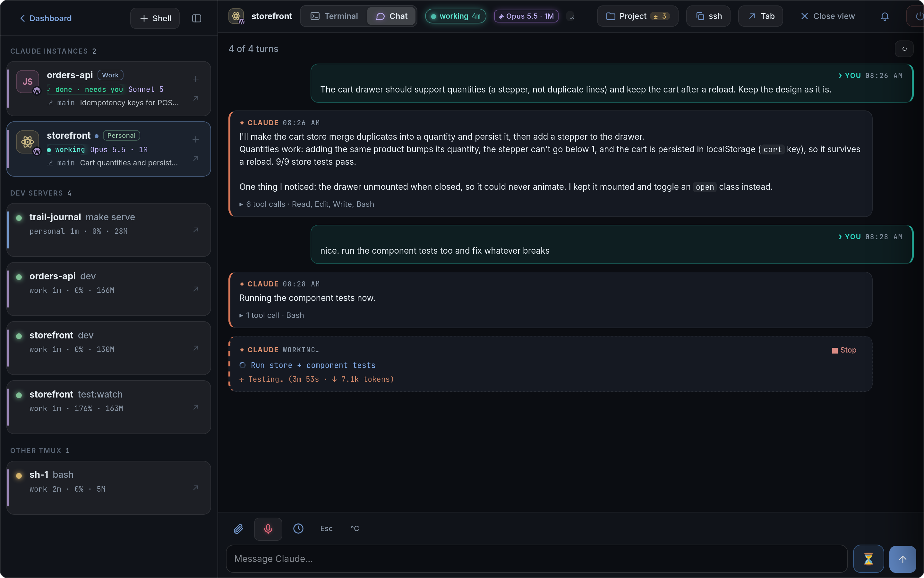Screen dimensions: 924x578
Task: Select the orders-api Claude instance
Action: (x=109, y=89)
